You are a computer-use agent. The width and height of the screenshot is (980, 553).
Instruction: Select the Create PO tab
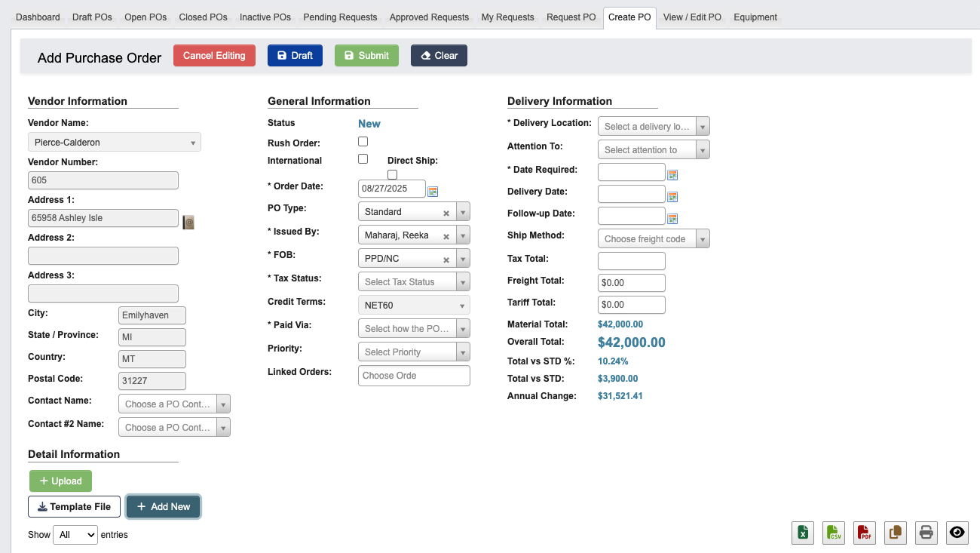click(x=629, y=17)
